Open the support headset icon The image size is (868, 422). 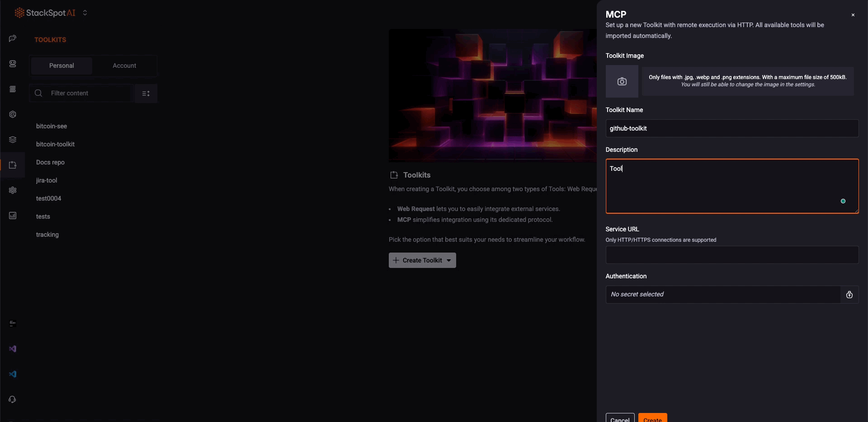pos(13,399)
